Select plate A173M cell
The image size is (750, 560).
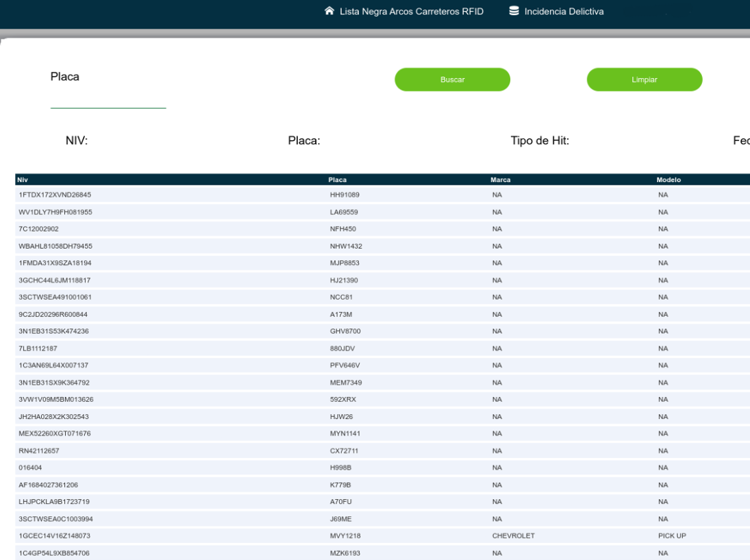tap(341, 314)
